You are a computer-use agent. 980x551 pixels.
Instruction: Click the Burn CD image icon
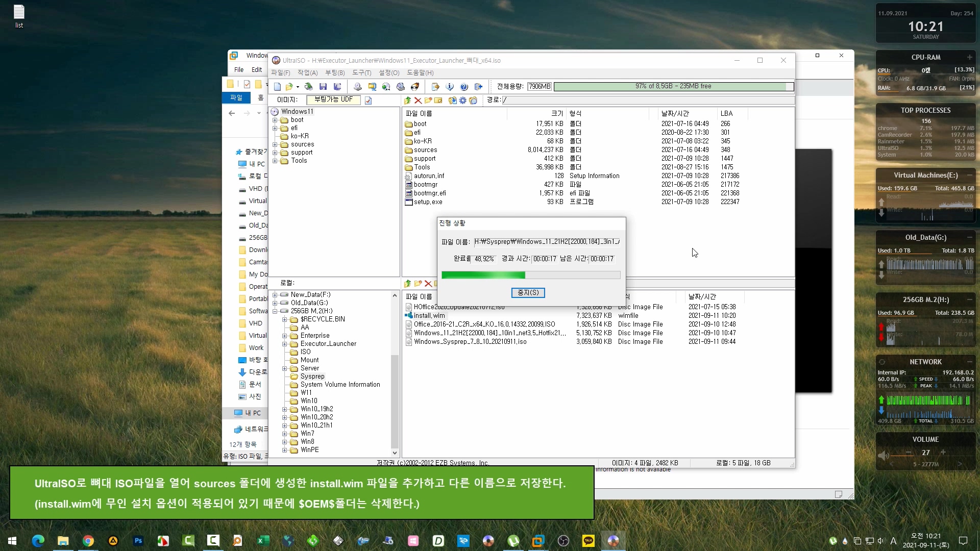[415, 87]
